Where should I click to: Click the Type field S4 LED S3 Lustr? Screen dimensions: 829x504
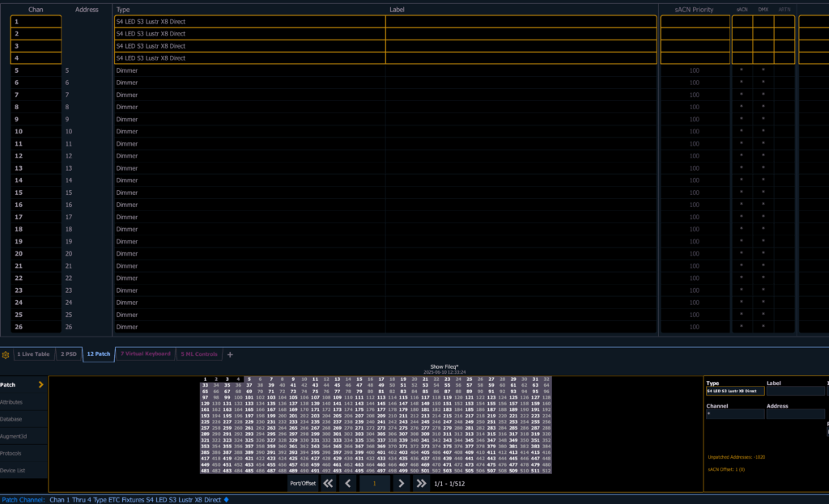pyautogui.click(x=735, y=391)
